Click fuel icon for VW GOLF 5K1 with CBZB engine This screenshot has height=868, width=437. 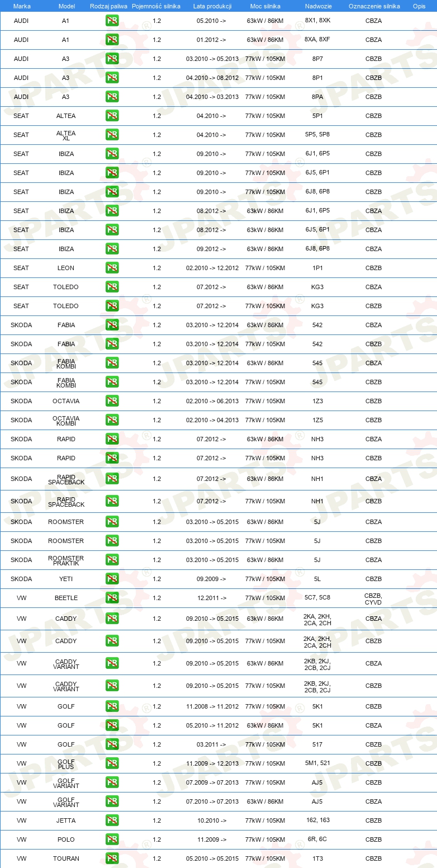112,706
